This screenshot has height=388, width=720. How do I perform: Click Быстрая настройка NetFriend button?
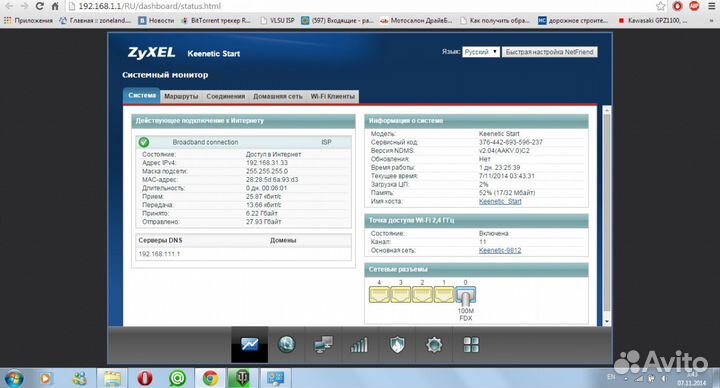click(550, 52)
